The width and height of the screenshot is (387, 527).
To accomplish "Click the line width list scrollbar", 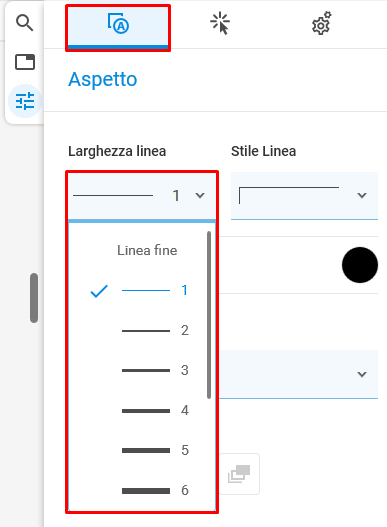I will pyautogui.click(x=209, y=315).
